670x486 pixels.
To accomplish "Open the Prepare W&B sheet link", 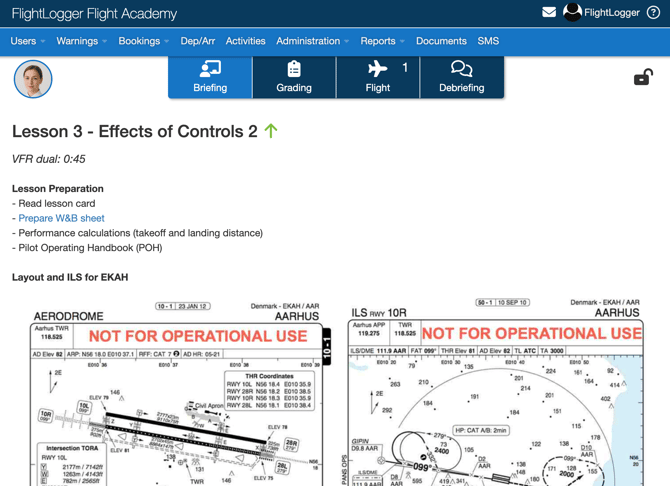I will point(61,218).
